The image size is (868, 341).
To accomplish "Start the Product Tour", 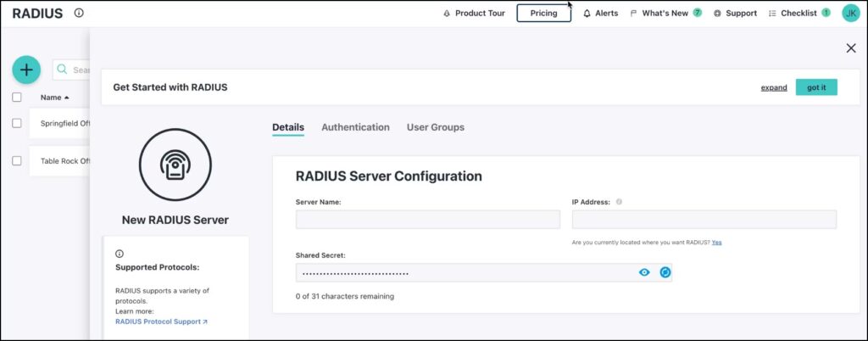I will 474,14.
